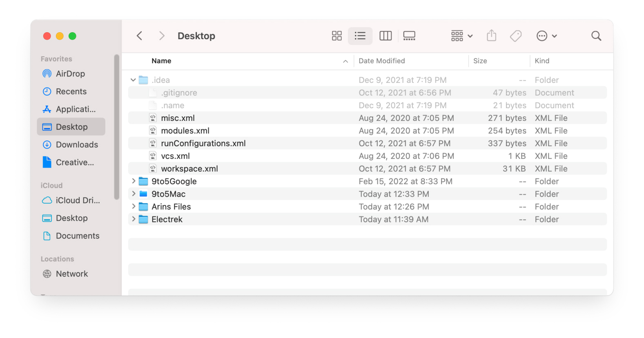
Task: Select Network under Locations
Action: (x=71, y=274)
